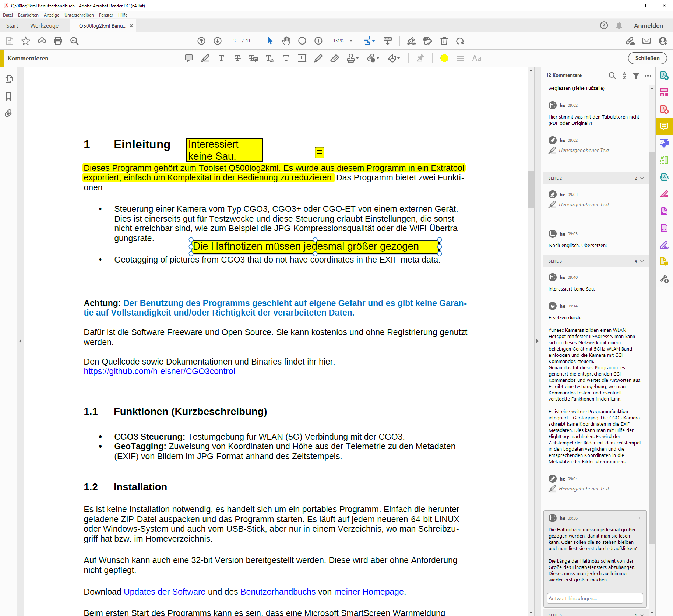673x616 pixels.
Task: Pick the pencil drawing tool
Action: (x=318, y=58)
